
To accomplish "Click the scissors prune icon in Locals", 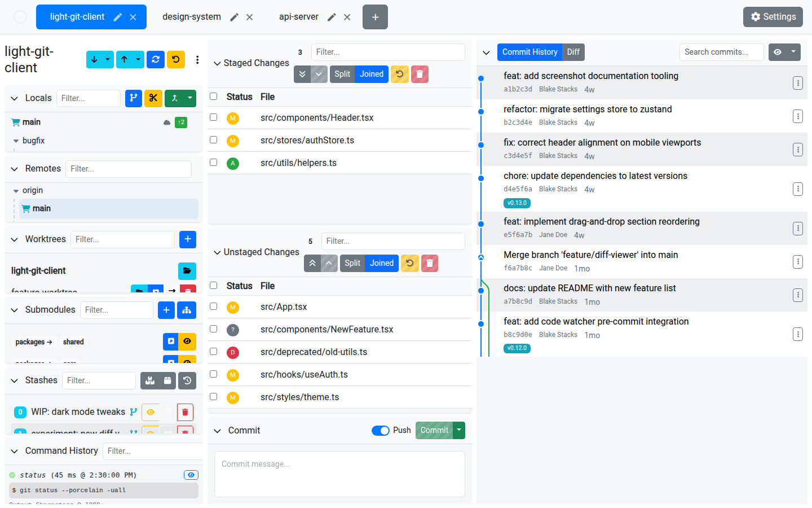I will [x=153, y=98].
